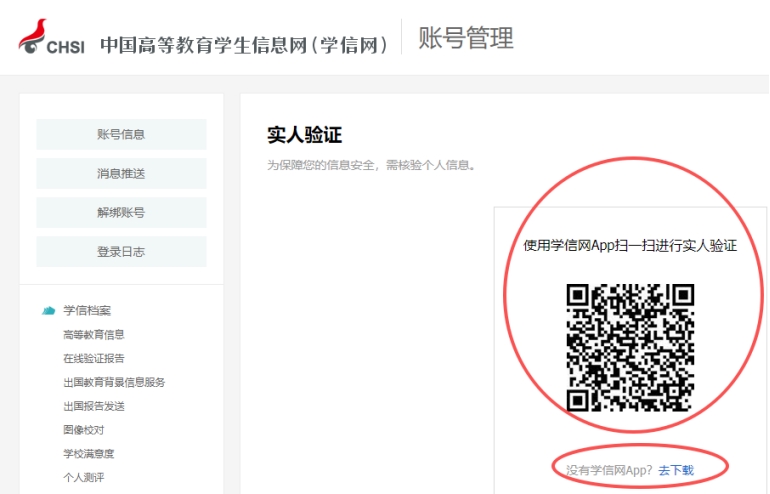The height and width of the screenshot is (494, 770).
Task: Open 个人测评 from the sidebar
Action: coord(83,477)
